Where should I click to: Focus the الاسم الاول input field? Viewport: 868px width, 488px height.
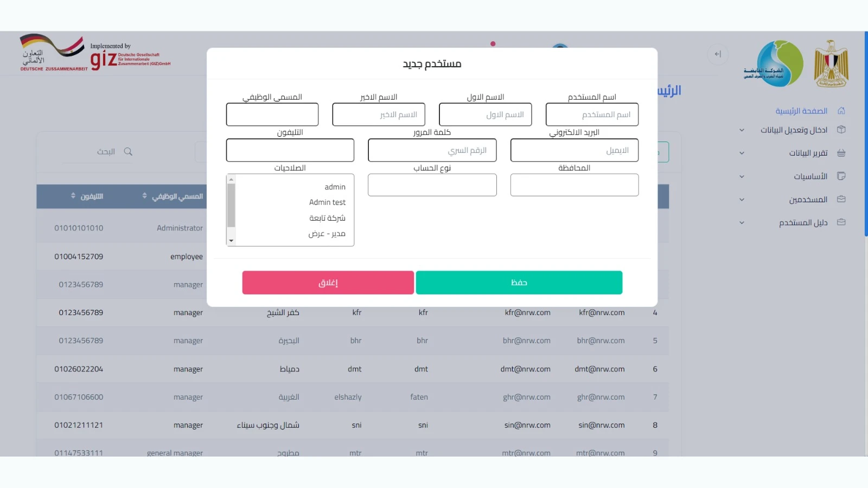click(x=486, y=114)
